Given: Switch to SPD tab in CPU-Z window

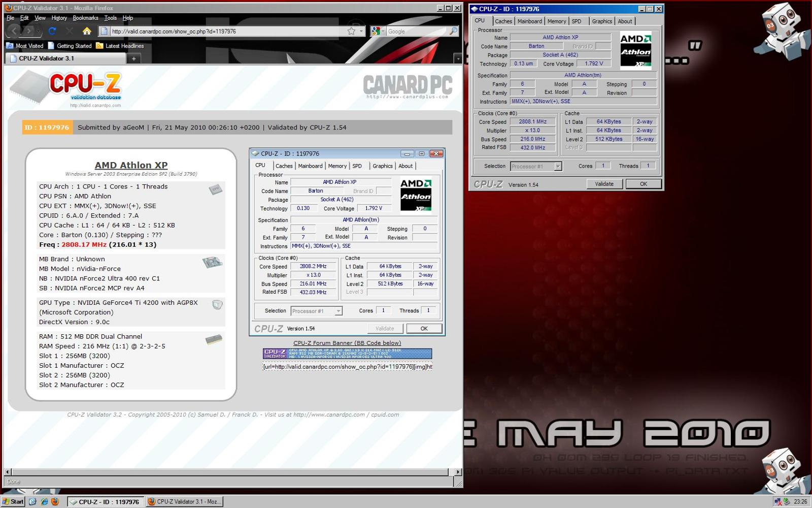Looking at the screenshot, I should [577, 21].
